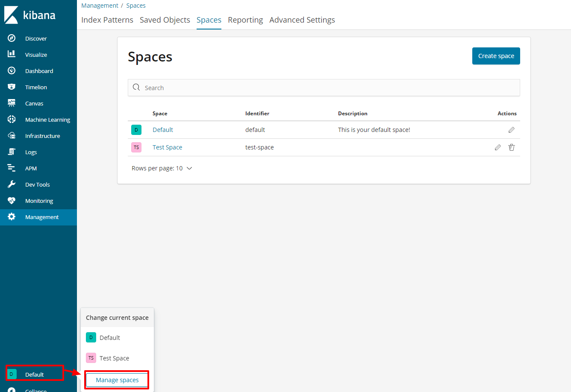Focus the Search spaces field
This screenshot has height=392, width=571.
324,88
